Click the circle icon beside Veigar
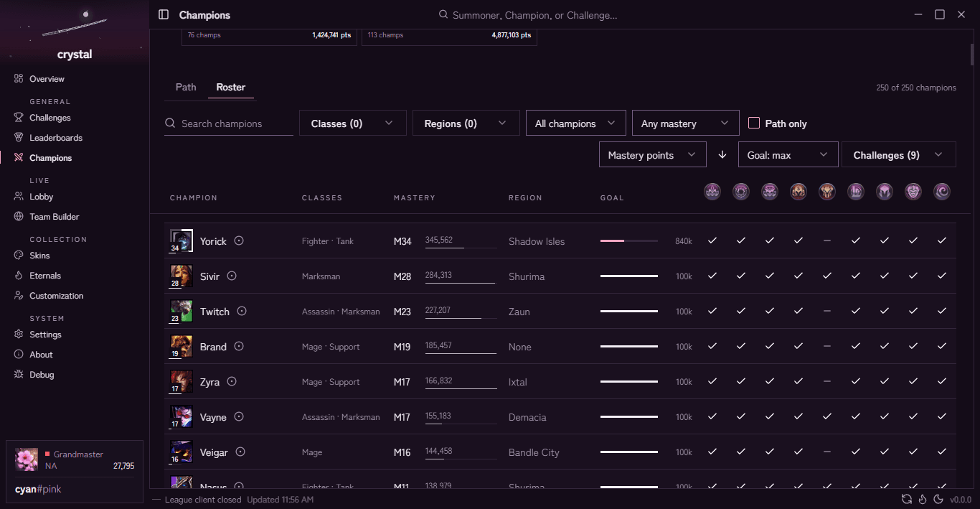This screenshot has width=980, height=509. pyautogui.click(x=240, y=452)
